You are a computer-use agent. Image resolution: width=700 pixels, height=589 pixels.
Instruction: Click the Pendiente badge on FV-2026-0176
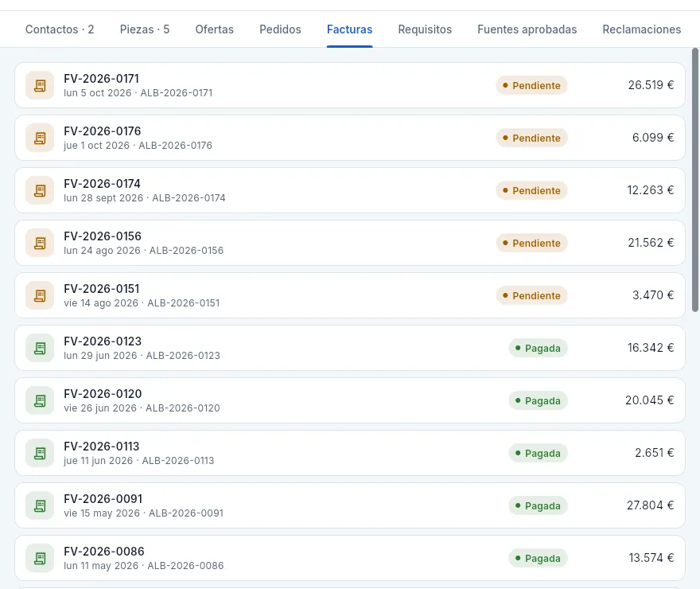(x=531, y=138)
